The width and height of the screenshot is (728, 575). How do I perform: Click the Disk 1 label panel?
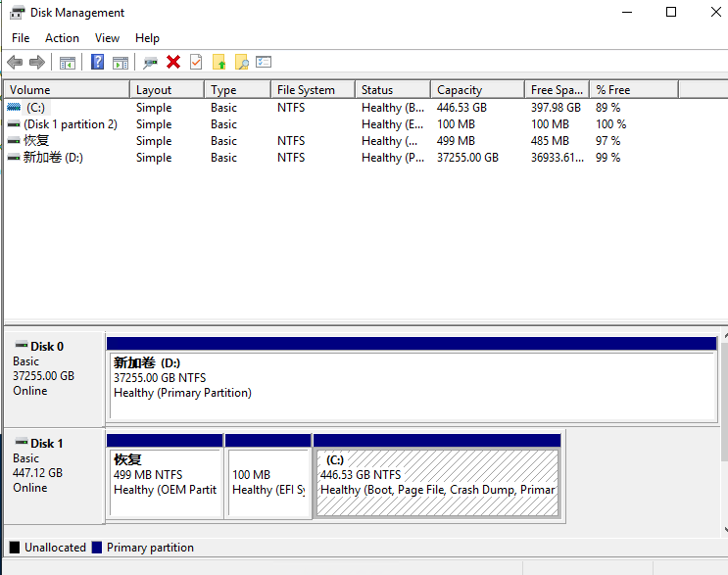(54, 475)
